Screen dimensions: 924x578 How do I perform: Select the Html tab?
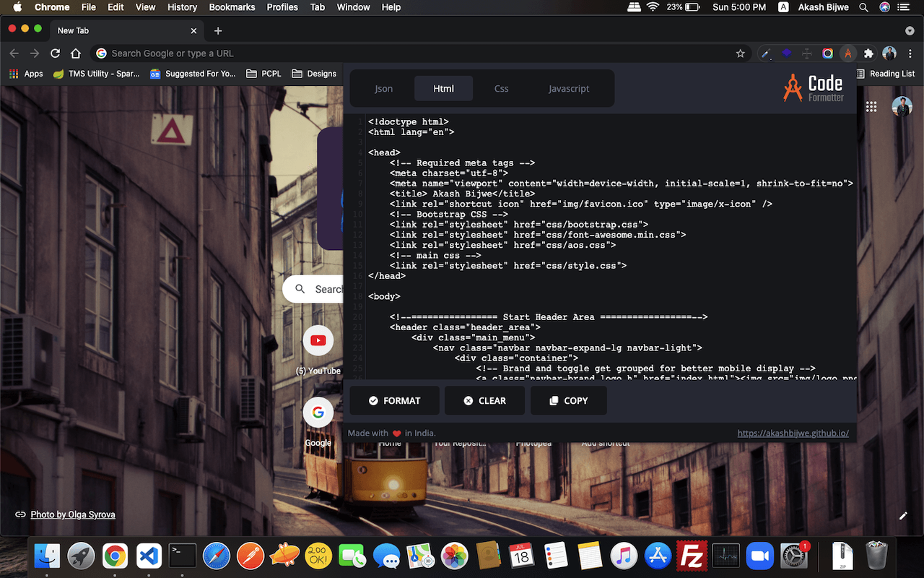point(444,88)
